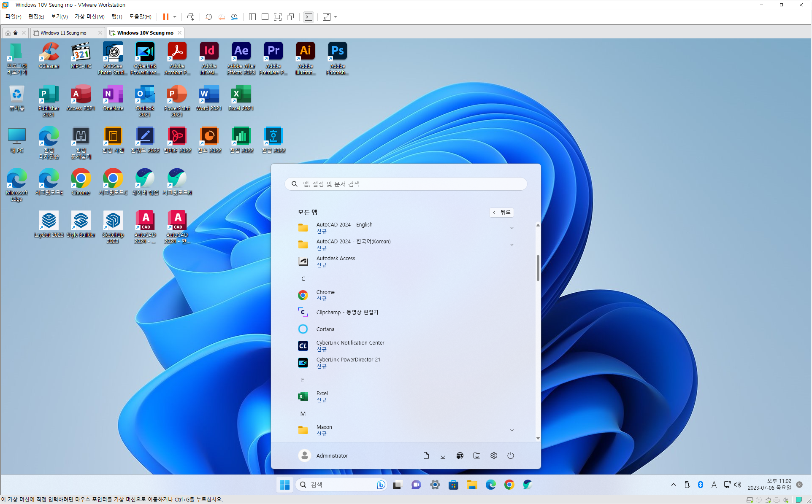Image resolution: width=812 pixels, height=504 pixels.
Task: Click the Start menu search field
Action: click(406, 184)
